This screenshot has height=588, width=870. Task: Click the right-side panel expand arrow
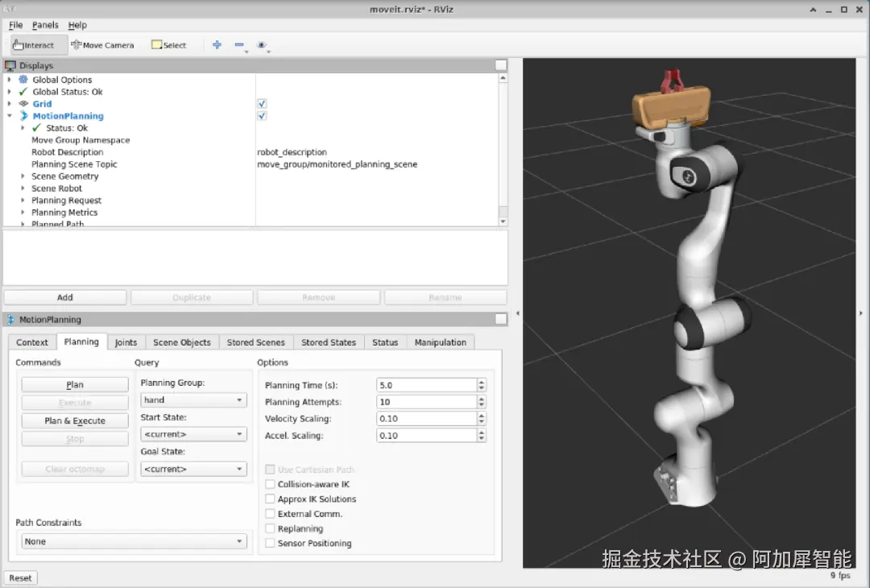pyautogui.click(x=861, y=313)
